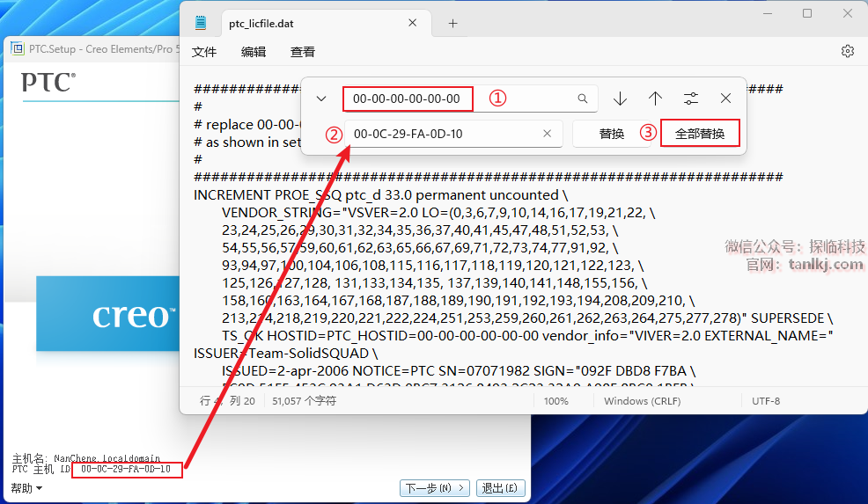The width and height of the screenshot is (868, 504).
Task: Click the 全部替换 button
Action: [x=700, y=134]
